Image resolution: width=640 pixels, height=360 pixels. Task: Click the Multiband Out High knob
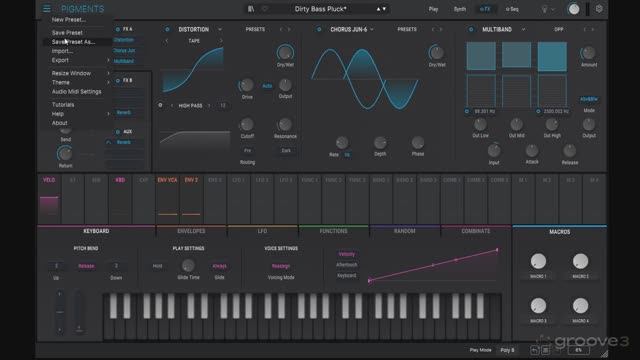552,124
